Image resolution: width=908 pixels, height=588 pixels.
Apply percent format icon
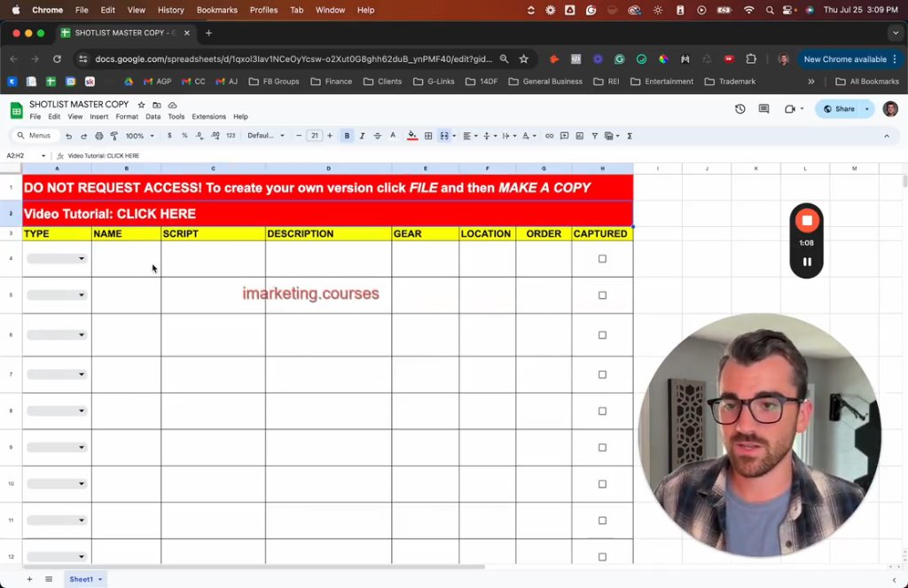(184, 136)
